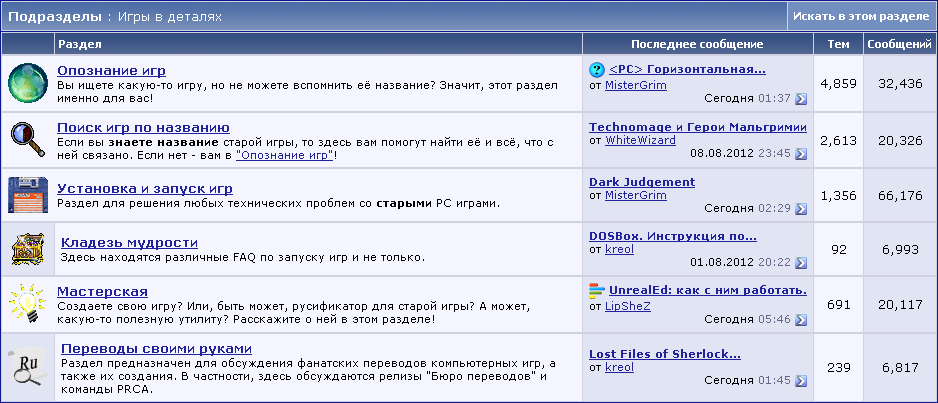Click topic count 239
The width and height of the screenshot is (938, 403).
click(x=839, y=367)
